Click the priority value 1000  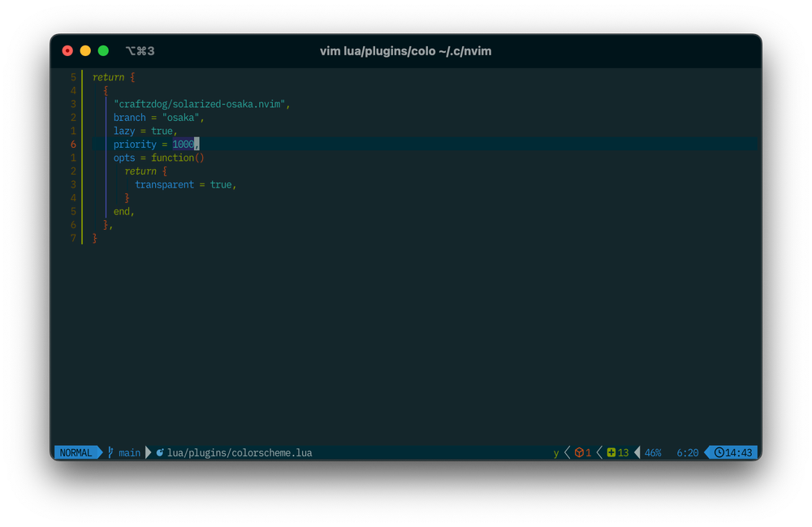tap(183, 144)
